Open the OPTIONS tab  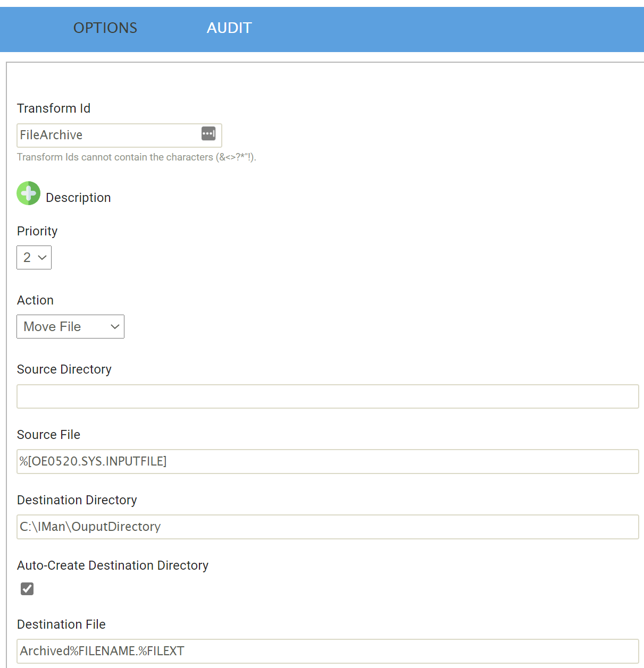tap(105, 28)
